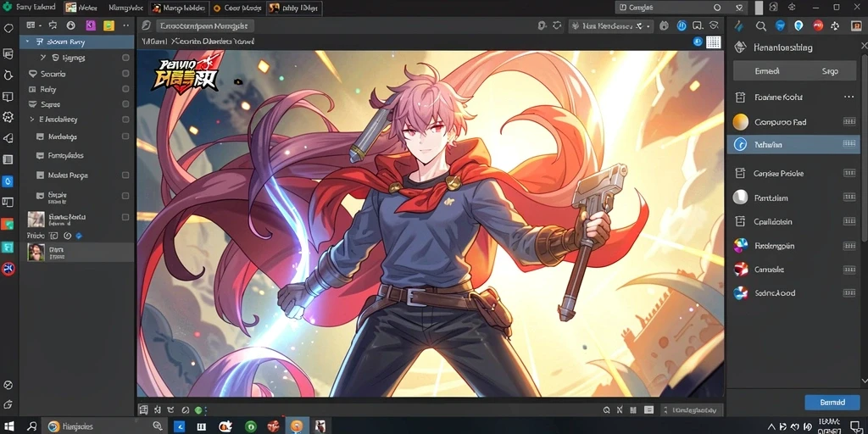Click the red round icon in right panel toolbar

click(x=817, y=26)
